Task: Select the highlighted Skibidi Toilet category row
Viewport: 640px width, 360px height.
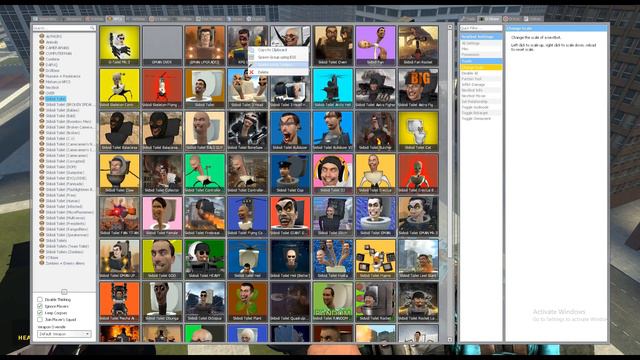Action: 56,99
